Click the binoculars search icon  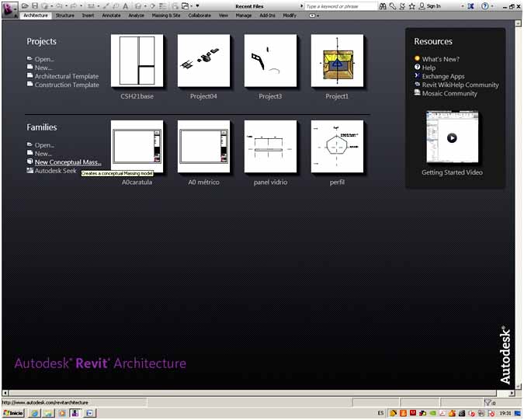383,6
